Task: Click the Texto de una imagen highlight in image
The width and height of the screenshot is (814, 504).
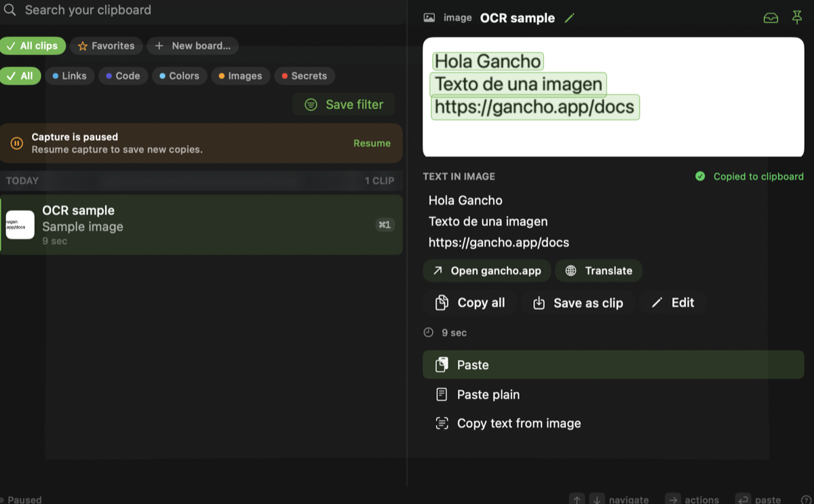Action: coord(518,84)
